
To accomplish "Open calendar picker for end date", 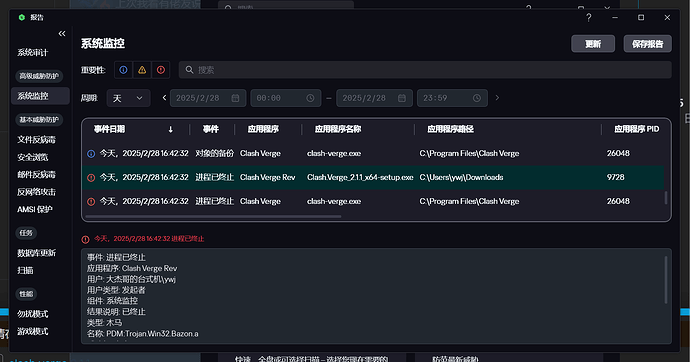I will [402, 98].
